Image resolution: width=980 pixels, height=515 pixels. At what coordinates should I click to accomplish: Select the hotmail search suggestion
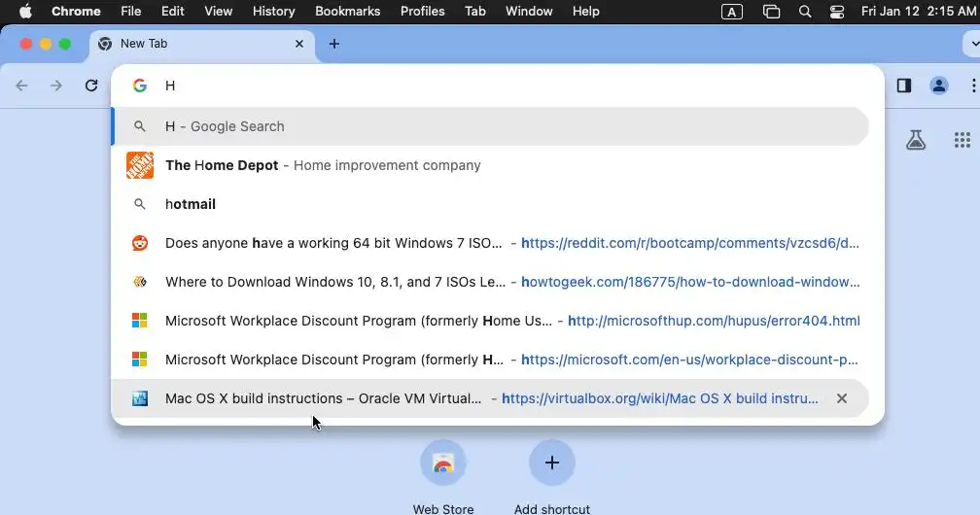[490, 204]
